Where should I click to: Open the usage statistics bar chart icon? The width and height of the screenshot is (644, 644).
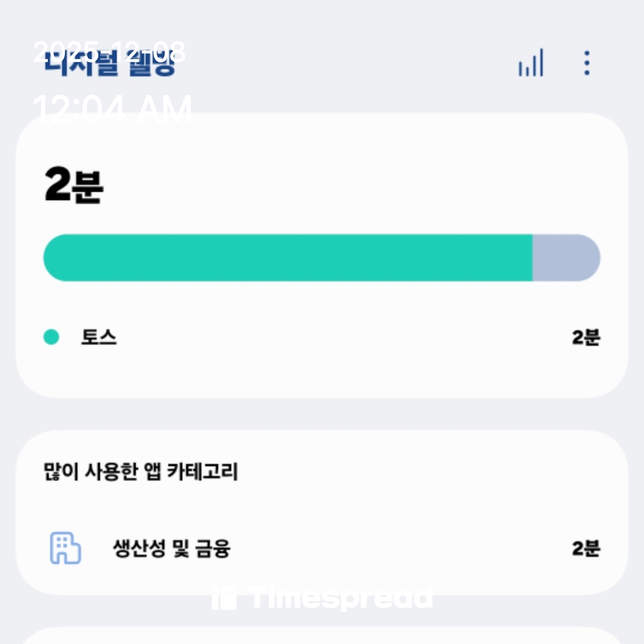(x=531, y=63)
